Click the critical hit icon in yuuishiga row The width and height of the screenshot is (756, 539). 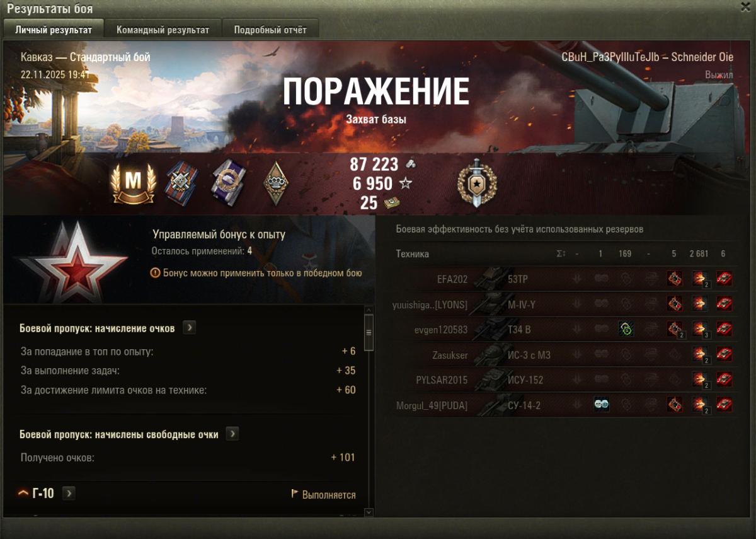tap(675, 304)
